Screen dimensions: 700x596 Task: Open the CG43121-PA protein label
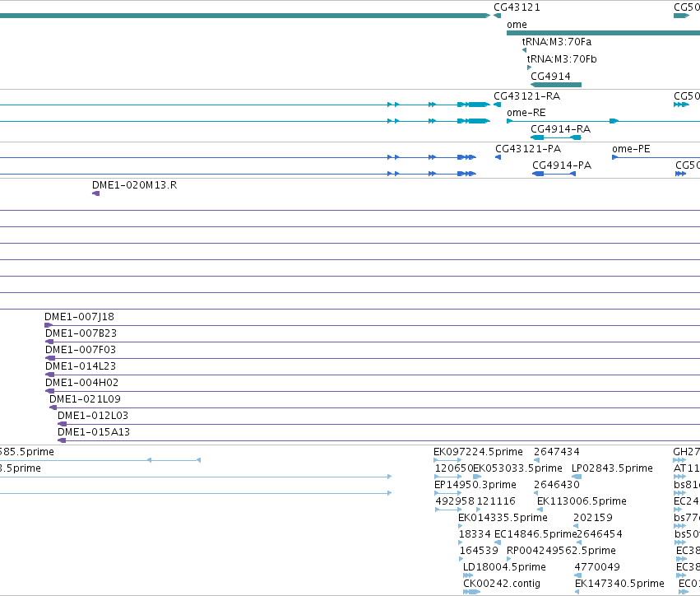pos(528,149)
